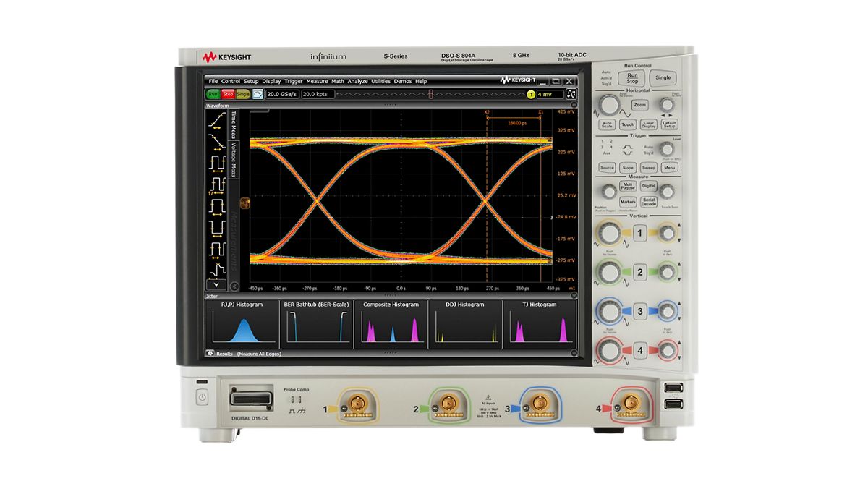Toggle the front-panel Touch key
This screenshot has width=868, height=489.
coord(628,124)
